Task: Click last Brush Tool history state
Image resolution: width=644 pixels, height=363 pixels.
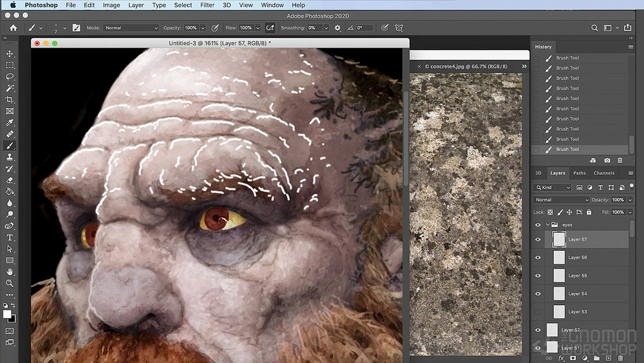Action: click(x=580, y=149)
